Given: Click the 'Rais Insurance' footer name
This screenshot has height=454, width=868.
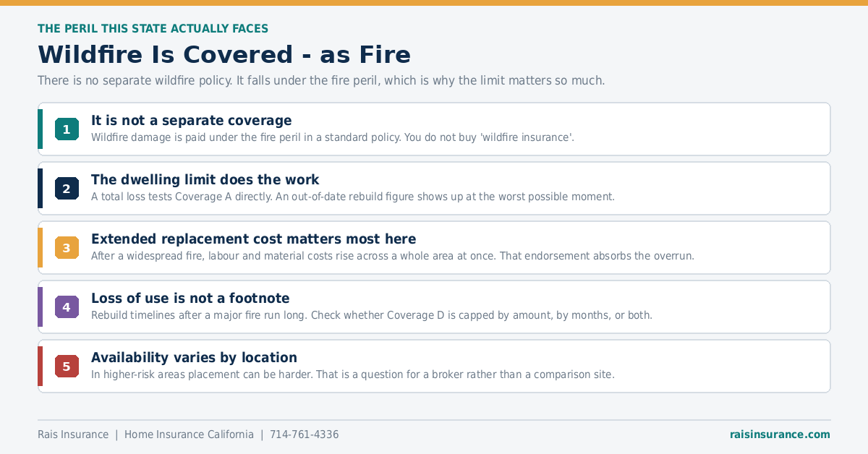Looking at the screenshot, I should [x=73, y=434].
